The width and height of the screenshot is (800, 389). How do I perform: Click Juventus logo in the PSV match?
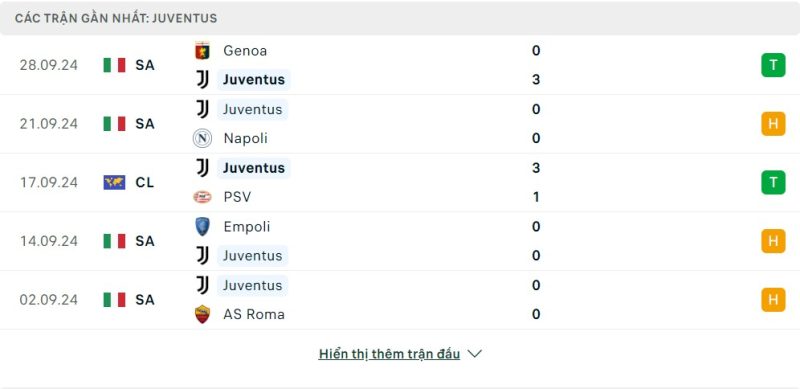pyautogui.click(x=203, y=168)
